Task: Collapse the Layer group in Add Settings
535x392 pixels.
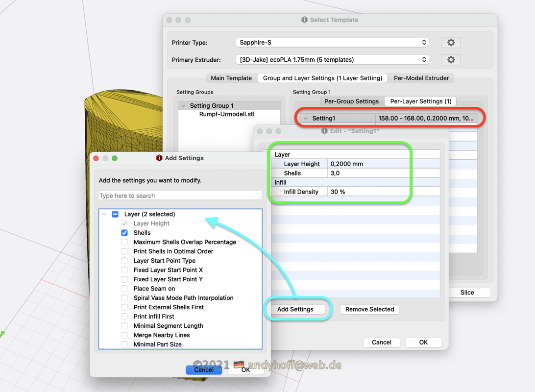Action: 104,214
